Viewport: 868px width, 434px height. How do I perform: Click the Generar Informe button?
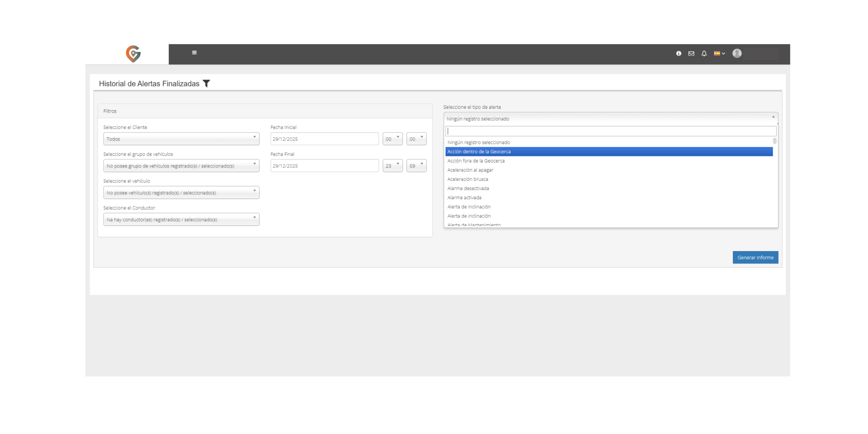click(755, 257)
